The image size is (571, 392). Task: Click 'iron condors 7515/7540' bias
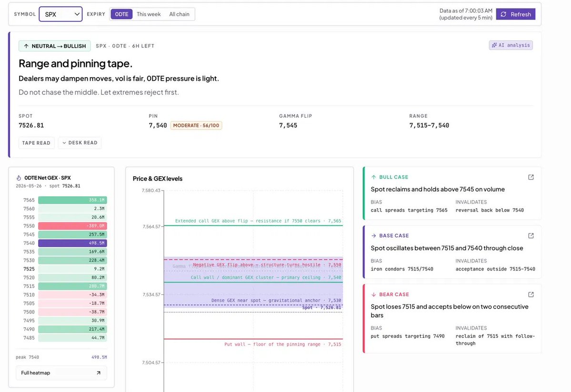(x=402, y=269)
